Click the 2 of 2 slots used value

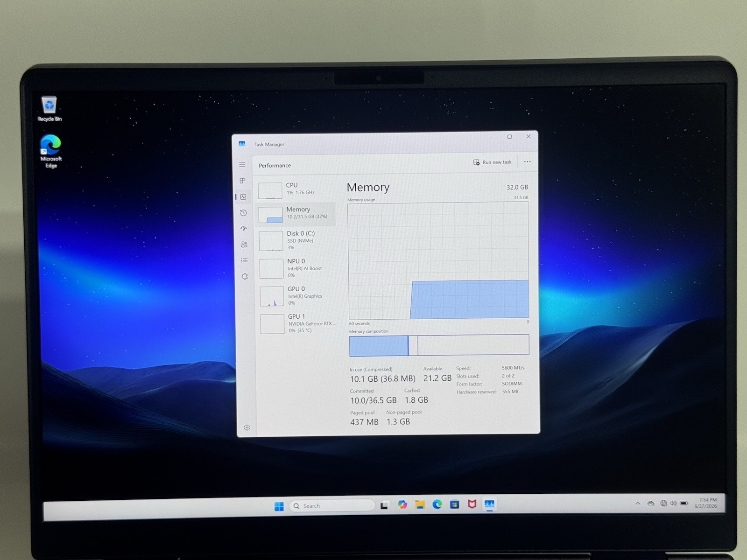(508, 376)
